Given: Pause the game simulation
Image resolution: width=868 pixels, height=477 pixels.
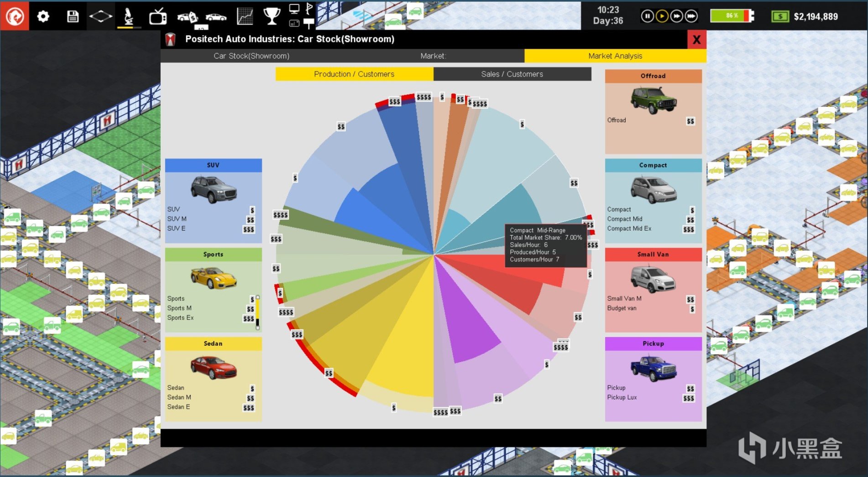Looking at the screenshot, I should coord(647,16).
